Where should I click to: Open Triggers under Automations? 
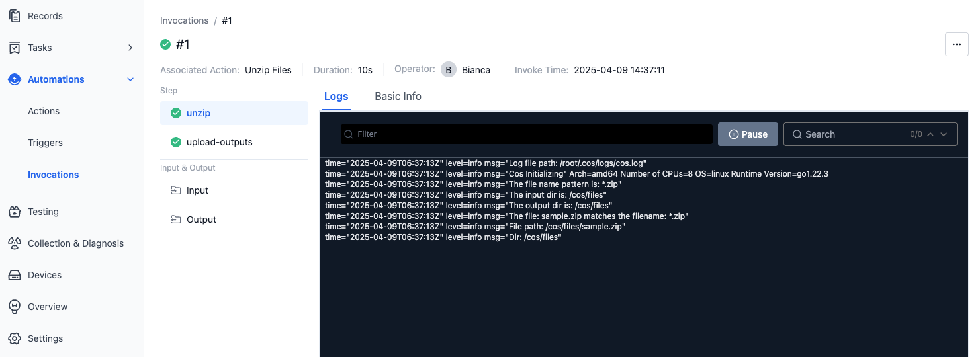[x=45, y=143]
